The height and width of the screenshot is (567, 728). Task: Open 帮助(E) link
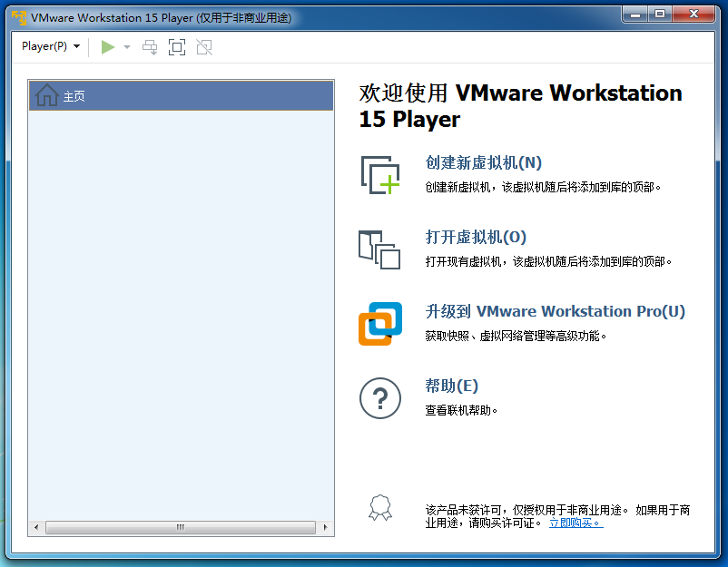(452, 386)
